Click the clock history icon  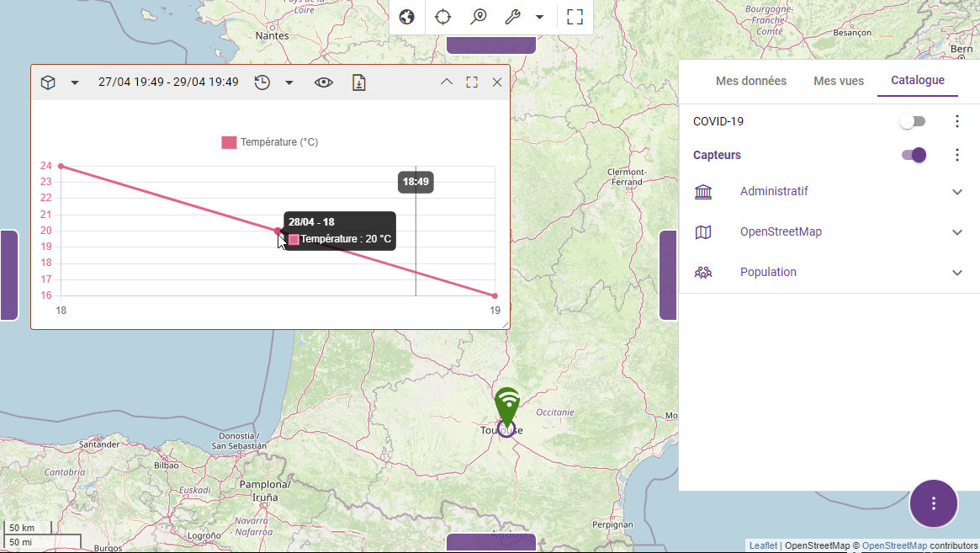pos(262,82)
